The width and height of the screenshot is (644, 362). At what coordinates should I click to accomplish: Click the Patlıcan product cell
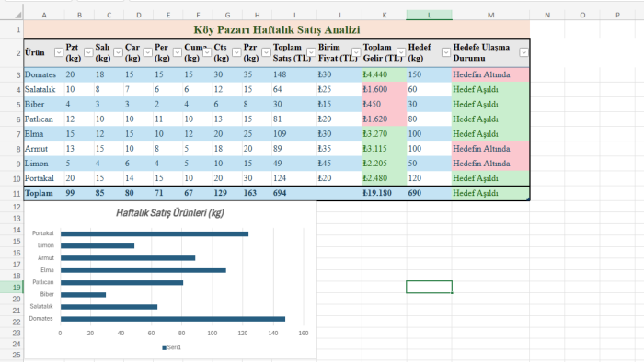[44, 119]
